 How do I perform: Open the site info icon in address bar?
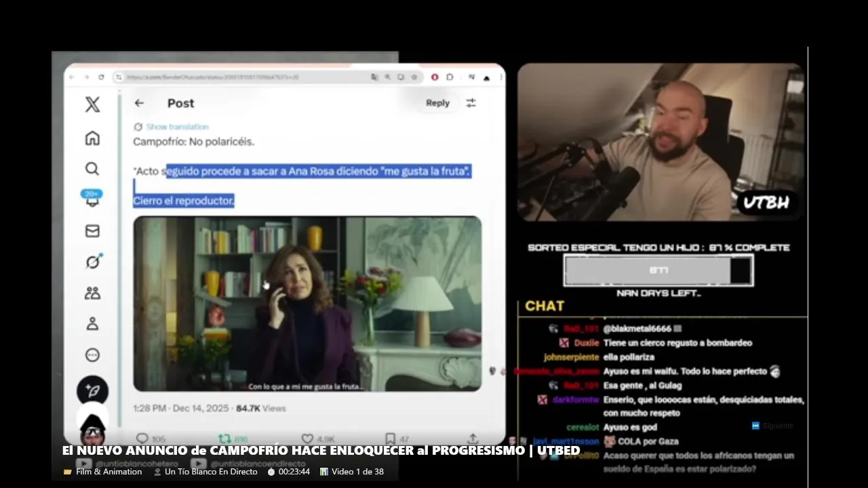119,77
